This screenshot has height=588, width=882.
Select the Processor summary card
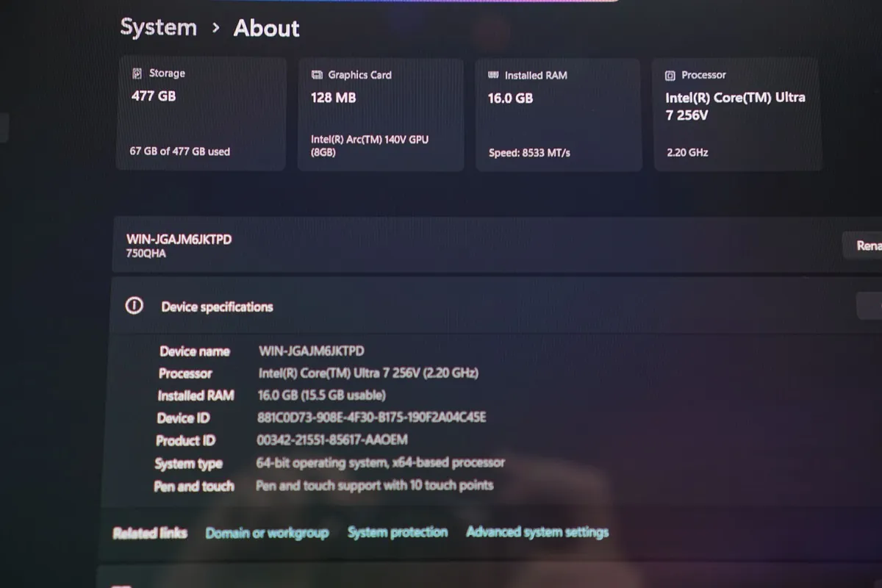[x=735, y=114]
